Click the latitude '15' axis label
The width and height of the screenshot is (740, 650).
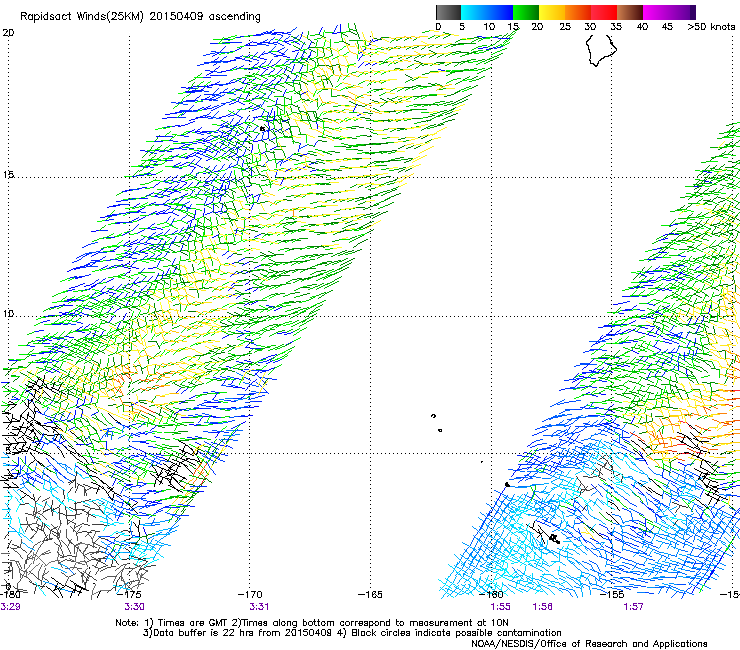[8, 175]
